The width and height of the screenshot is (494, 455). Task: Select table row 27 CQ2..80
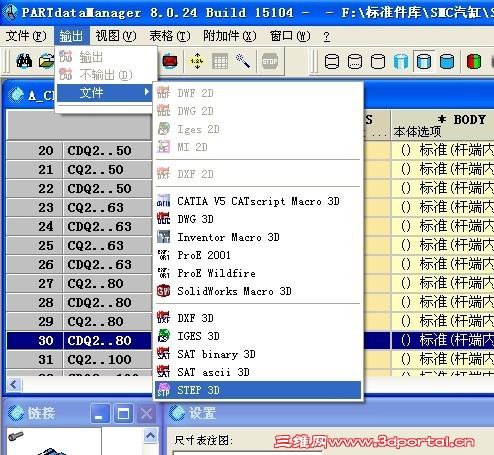coord(79,283)
